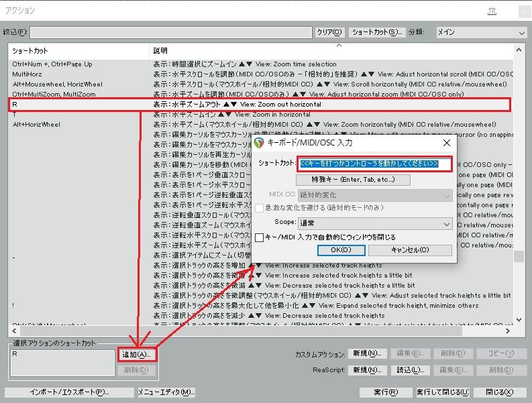Click ReaScript 読込(L)... button
The width and height of the screenshot is (532, 403).
(410, 370)
